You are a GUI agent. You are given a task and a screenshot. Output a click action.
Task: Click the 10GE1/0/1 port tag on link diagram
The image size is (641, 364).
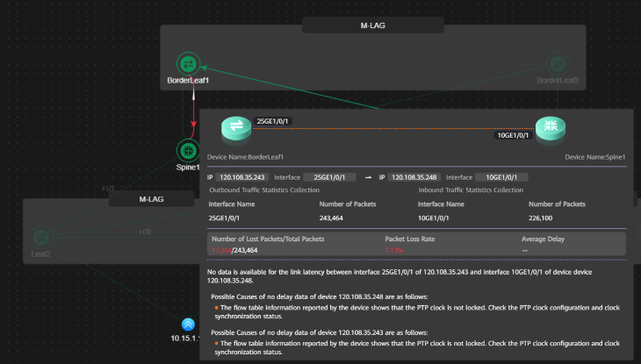click(x=513, y=135)
